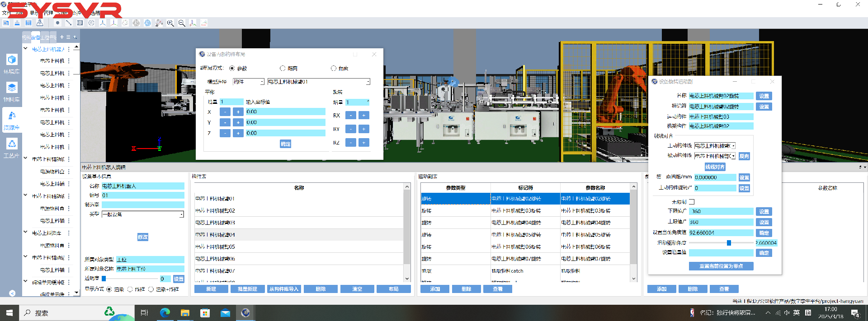Launch Microsoft Edge from the taskbar
Image resolution: width=868 pixels, height=321 pixels.
click(x=165, y=313)
